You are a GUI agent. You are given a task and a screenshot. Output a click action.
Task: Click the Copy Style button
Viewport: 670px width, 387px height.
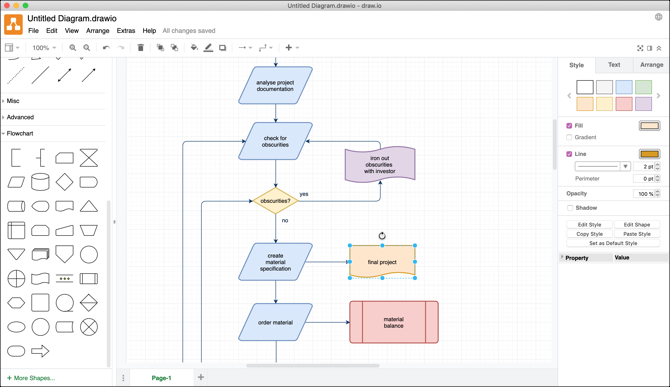[589, 234]
